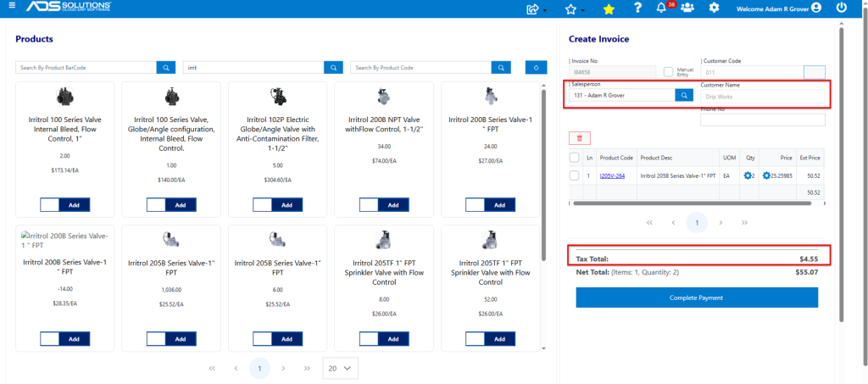The height and width of the screenshot is (384, 868).
Task: Click the users group icon in header
Action: [687, 8]
